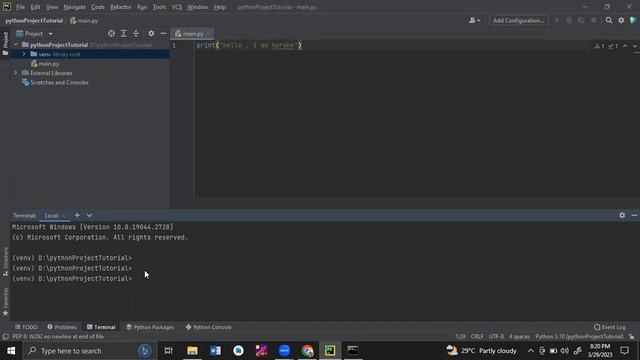Click the warning count indicator in editor

(x=600, y=46)
